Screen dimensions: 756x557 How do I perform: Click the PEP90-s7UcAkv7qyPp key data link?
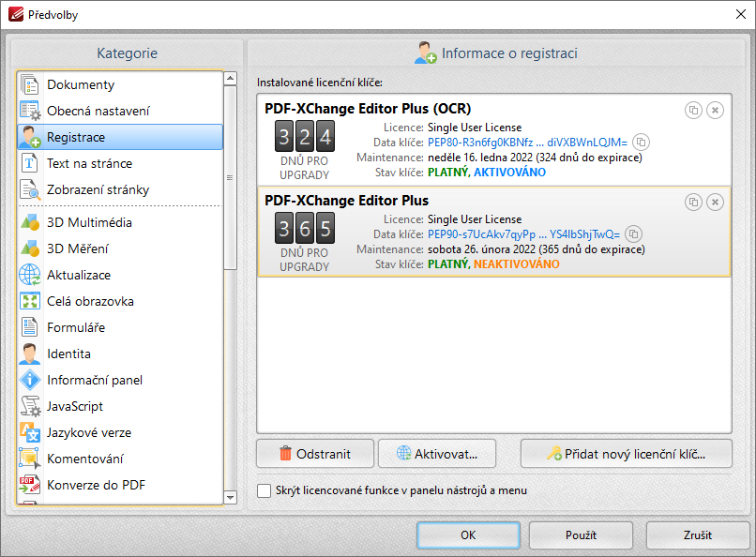523,234
